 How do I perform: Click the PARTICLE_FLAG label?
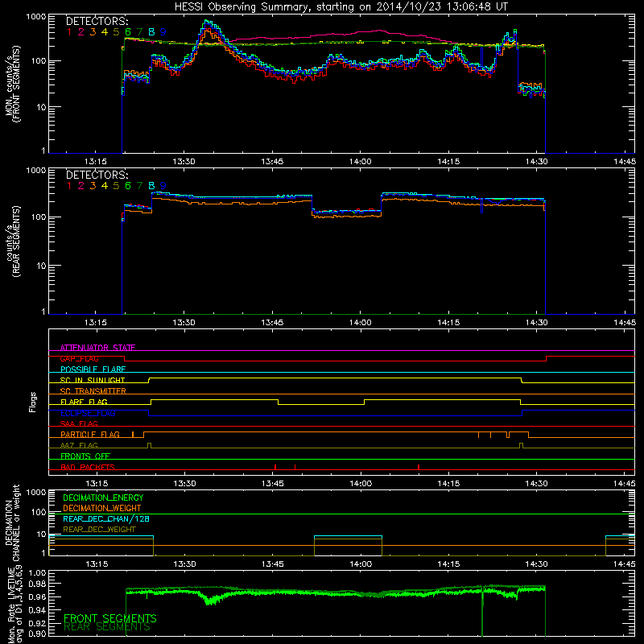[90, 434]
